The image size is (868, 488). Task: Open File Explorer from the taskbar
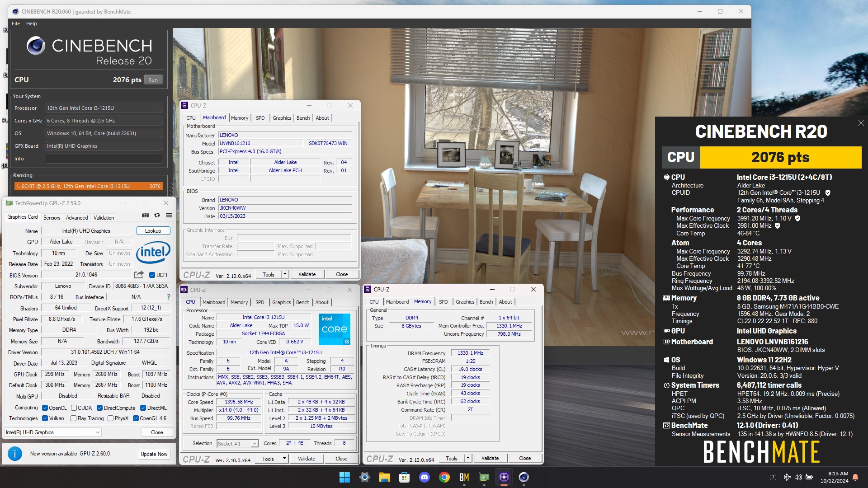pos(384,477)
